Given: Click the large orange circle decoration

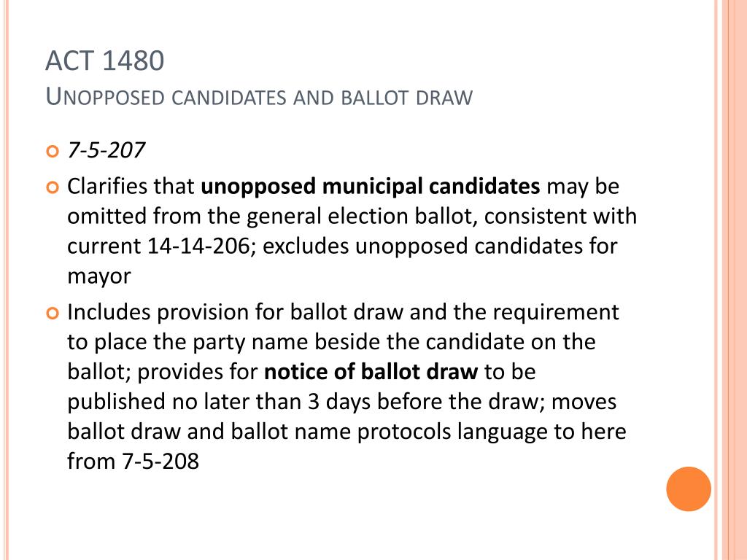Looking at the screenshot, I should (689, 489).
